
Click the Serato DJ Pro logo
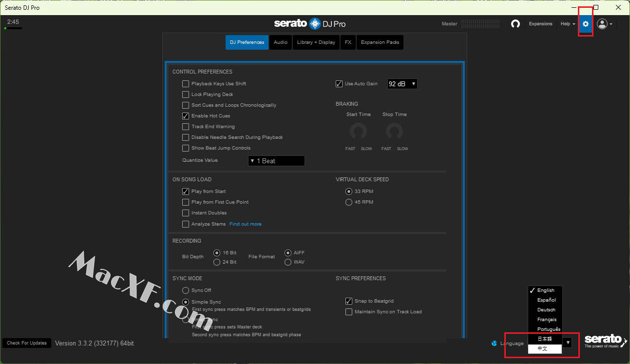pos(309,23)
